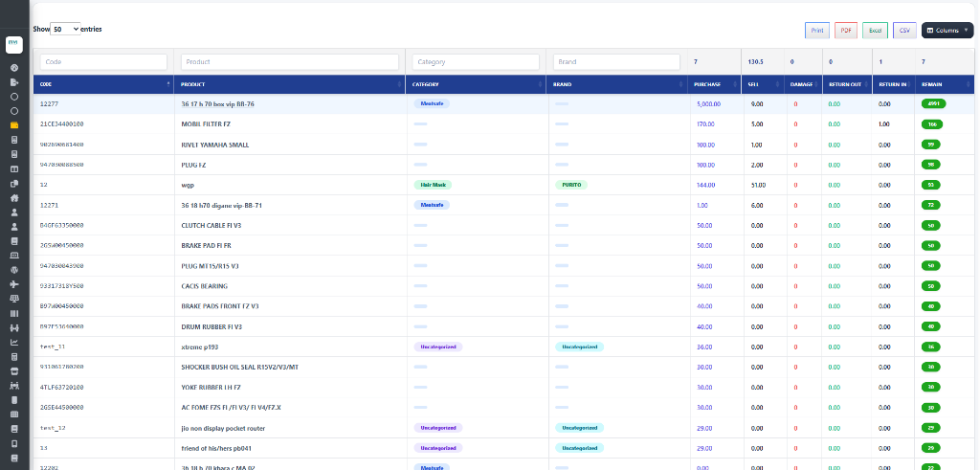The width and height of the screenshot is (980, 470).
Task: Click the airplane icon in sidebar
Action: click(x=14, y=284)
